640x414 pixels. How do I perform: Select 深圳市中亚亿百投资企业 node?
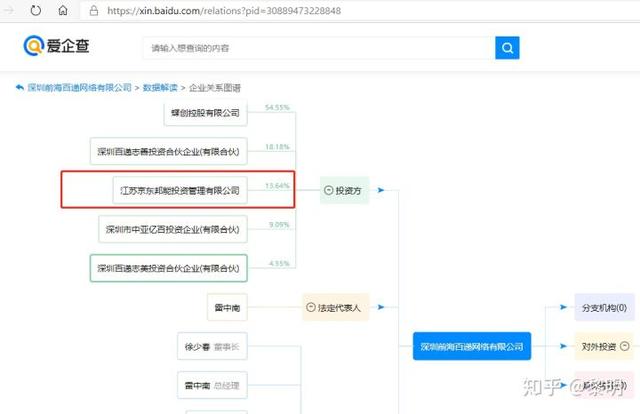tap(173, 229)
